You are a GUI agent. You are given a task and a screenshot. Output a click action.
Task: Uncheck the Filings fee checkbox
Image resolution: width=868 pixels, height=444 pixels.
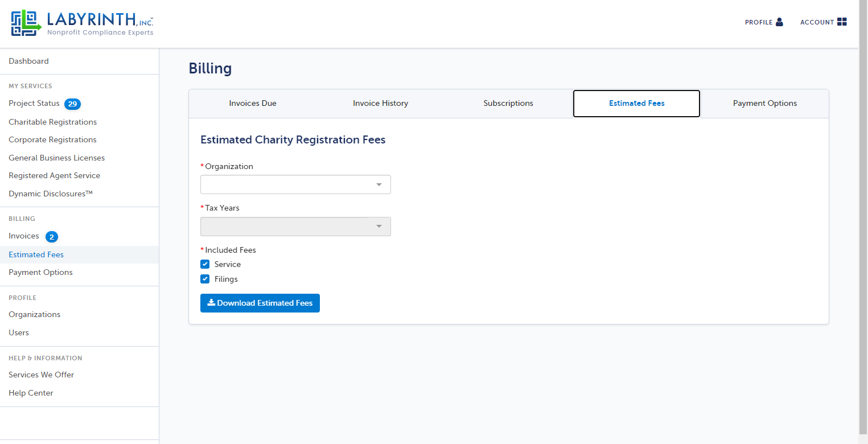(x=205, y=279)
